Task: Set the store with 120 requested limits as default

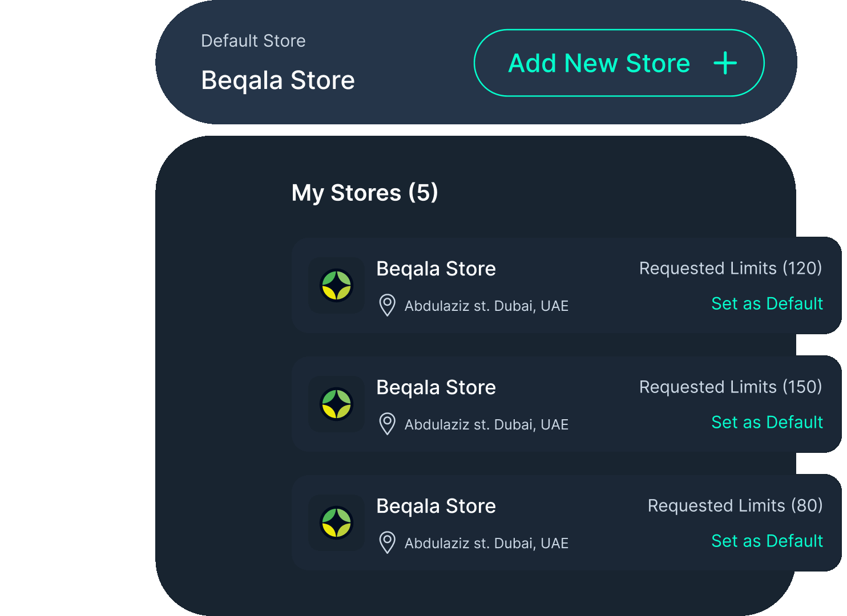Action: click(767, 303)
